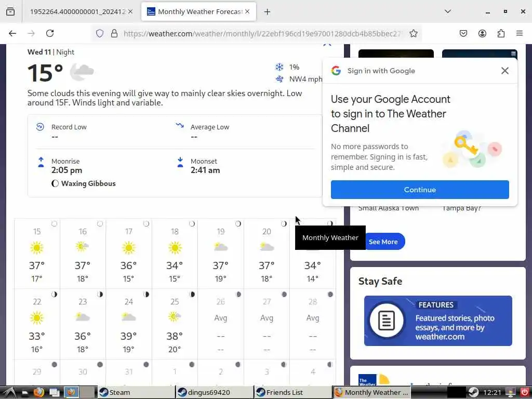Collapse the Wed 11 detail panel chevron
This screenshot has width=532, height=399.
(327, 45)
